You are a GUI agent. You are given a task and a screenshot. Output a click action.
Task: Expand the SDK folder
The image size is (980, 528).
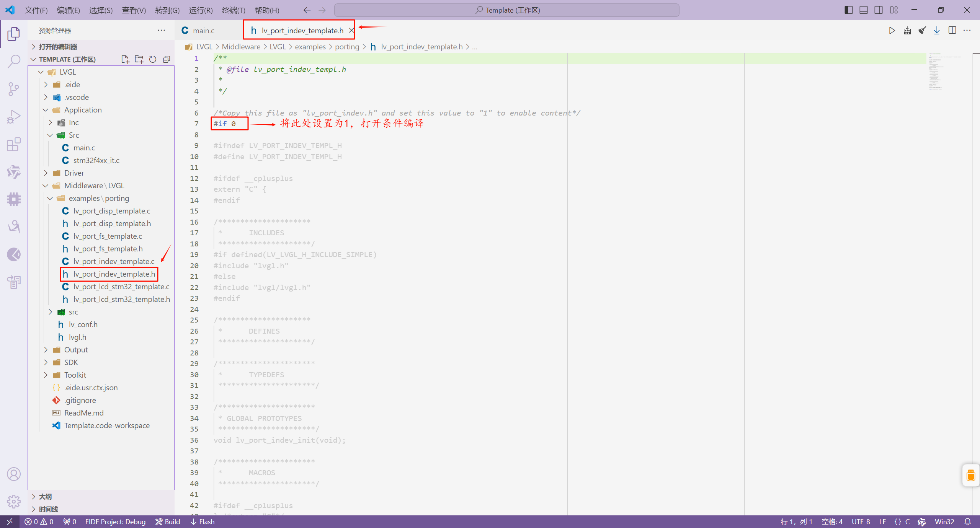point(46,362)
